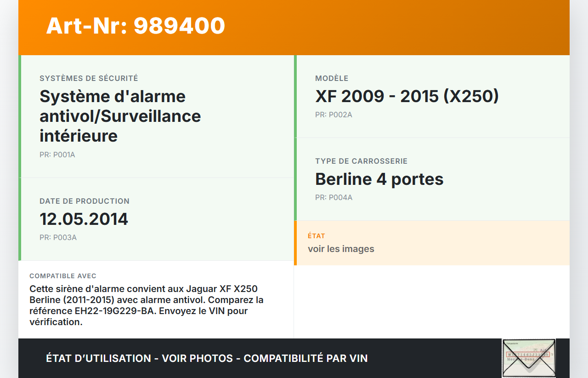
Task: Click the PR: P001A code
Action: 57,155
